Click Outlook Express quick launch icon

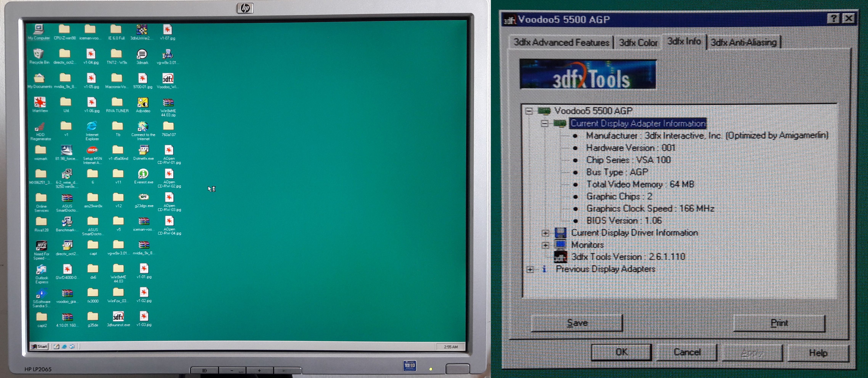pos(72,346)
